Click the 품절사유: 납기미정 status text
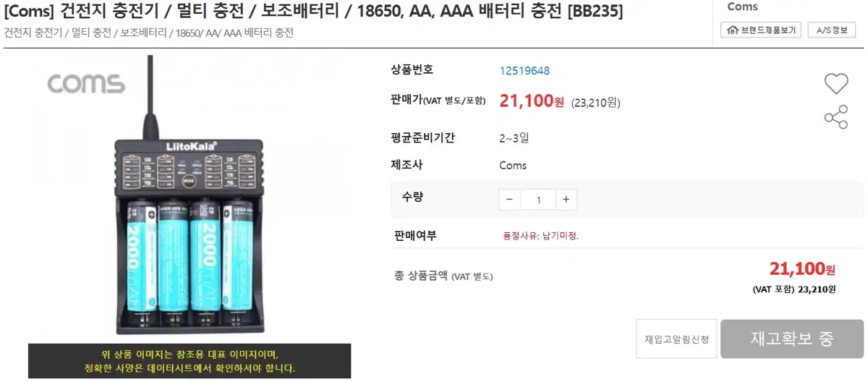 click(x=540, y=236)
